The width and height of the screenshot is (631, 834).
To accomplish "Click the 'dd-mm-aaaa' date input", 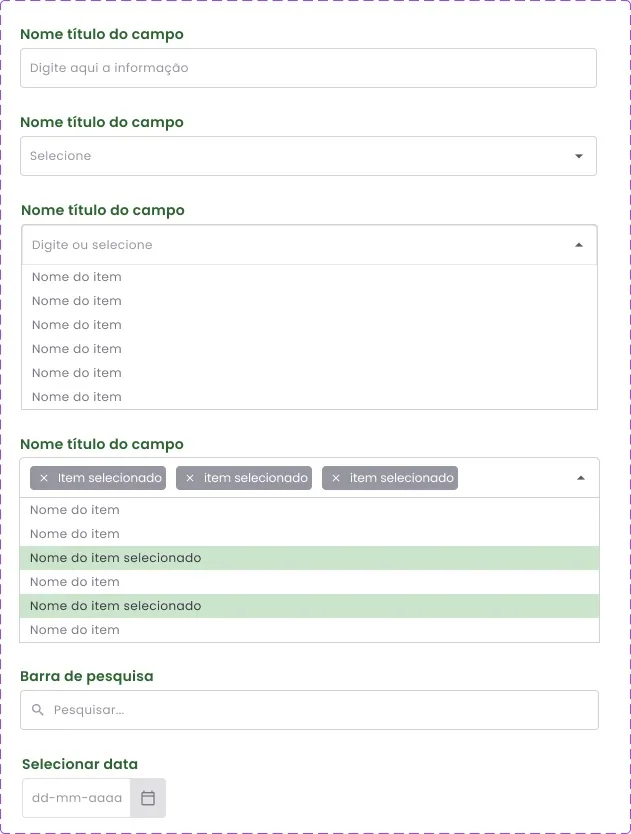I will click(77, 798).
